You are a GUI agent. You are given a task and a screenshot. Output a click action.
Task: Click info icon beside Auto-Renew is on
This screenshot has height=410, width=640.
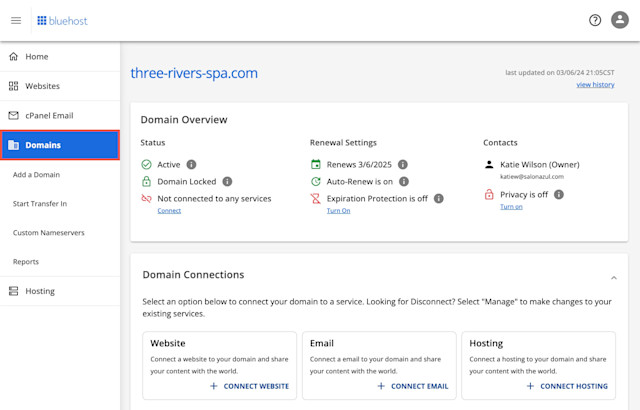(404, 182)
